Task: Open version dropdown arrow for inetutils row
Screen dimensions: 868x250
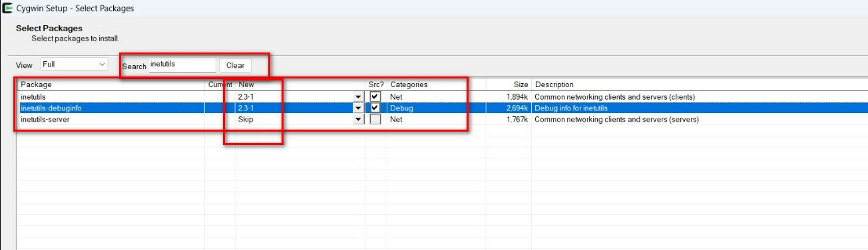Action: tap(358, 96)
